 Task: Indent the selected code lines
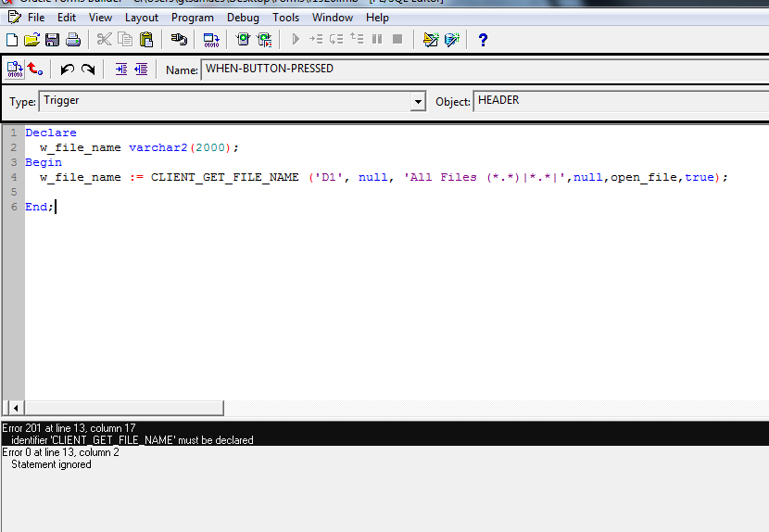[121, 70]
